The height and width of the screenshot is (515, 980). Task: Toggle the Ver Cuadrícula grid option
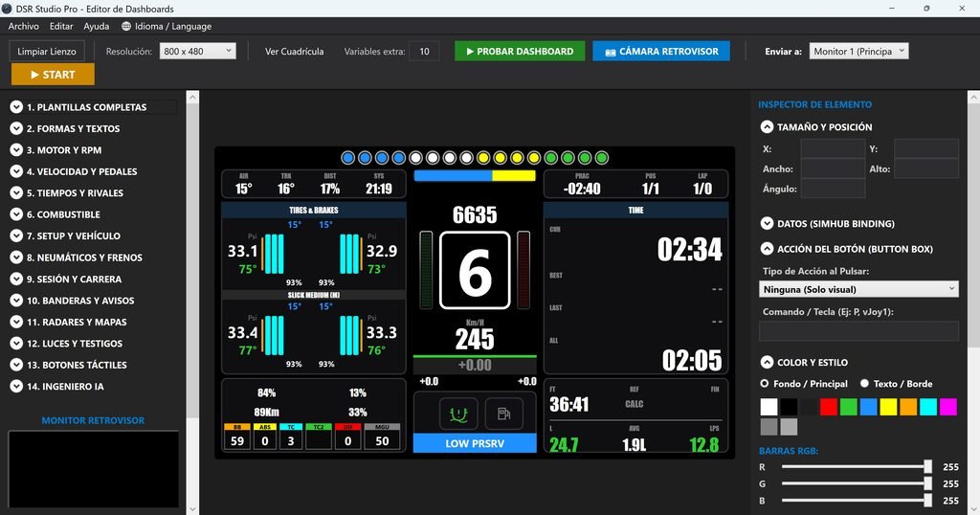[x=295, y=52]
